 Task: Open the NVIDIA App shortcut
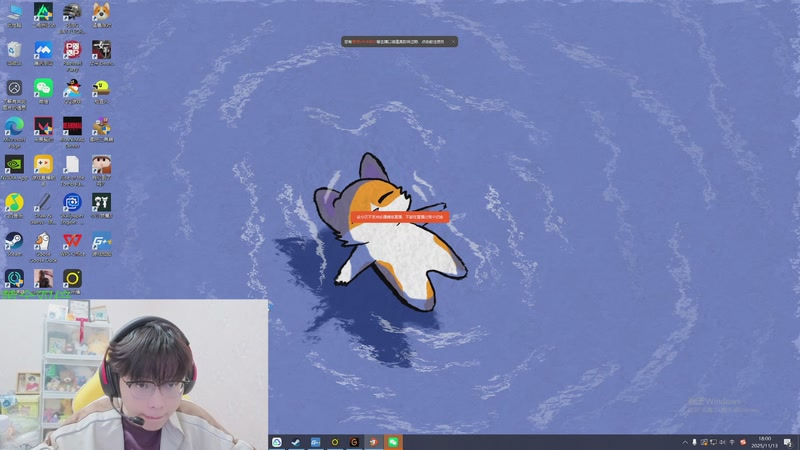pyautogui.click(x=14, y=167)
